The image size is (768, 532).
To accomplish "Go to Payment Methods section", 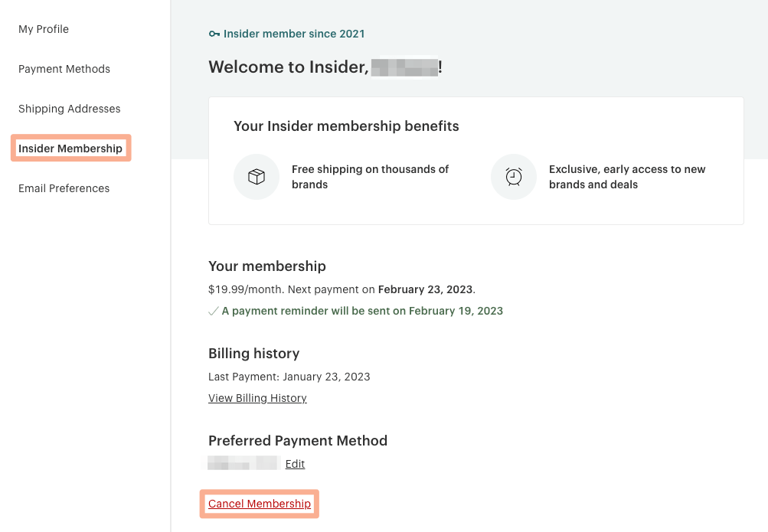I will pos(64,69).
